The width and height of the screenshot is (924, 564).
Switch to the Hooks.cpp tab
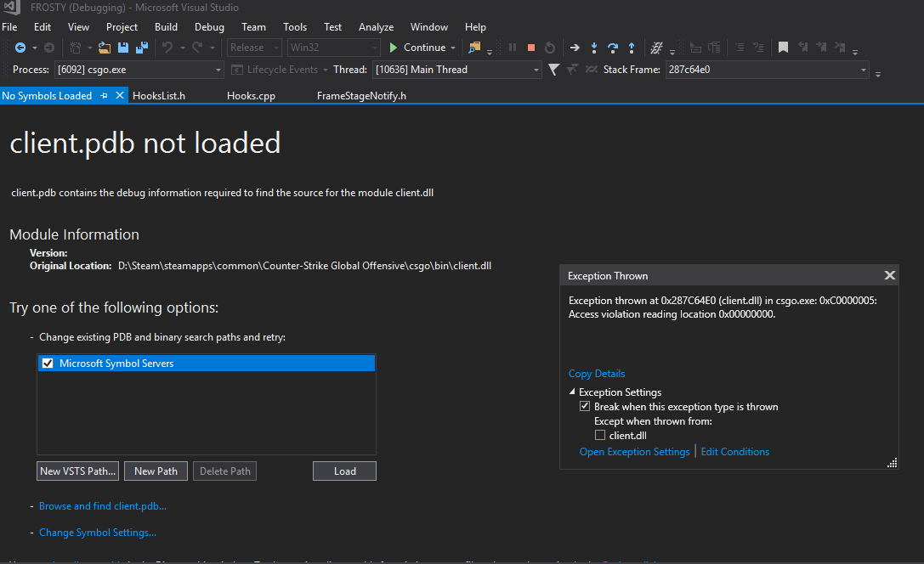(x=251, y=96)
